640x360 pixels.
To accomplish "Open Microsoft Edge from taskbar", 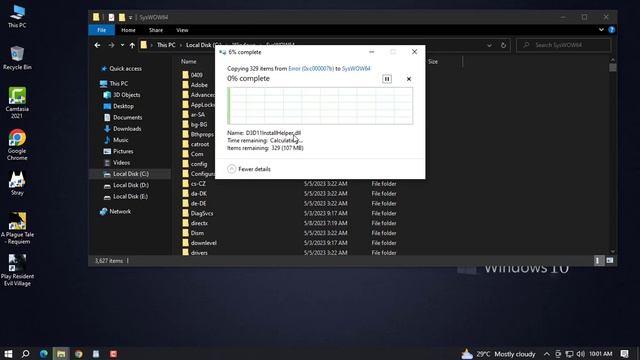I will pyautogui.click(x=43, y=353).
